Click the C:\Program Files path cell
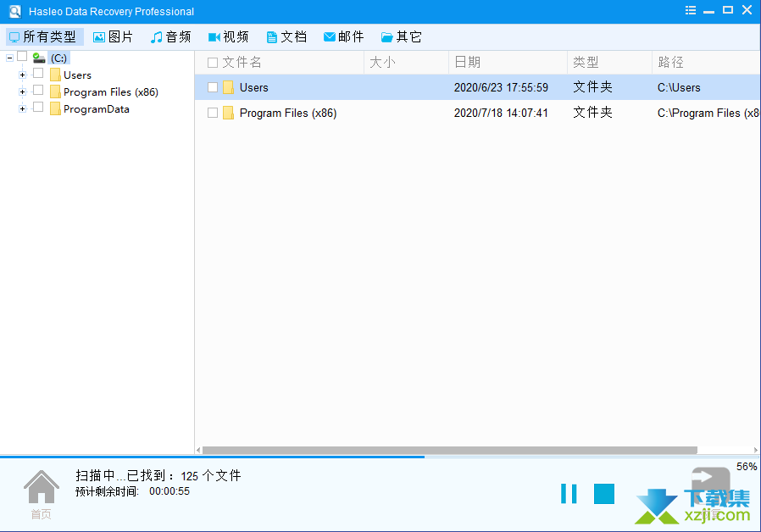Screen dimensions: 761x532 click(708, 113)
